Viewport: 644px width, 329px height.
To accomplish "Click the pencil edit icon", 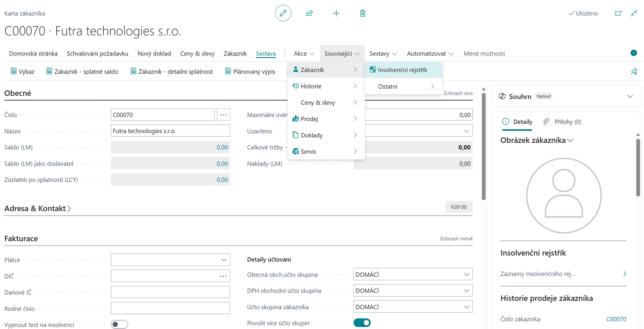I will (x=283, y=13).
